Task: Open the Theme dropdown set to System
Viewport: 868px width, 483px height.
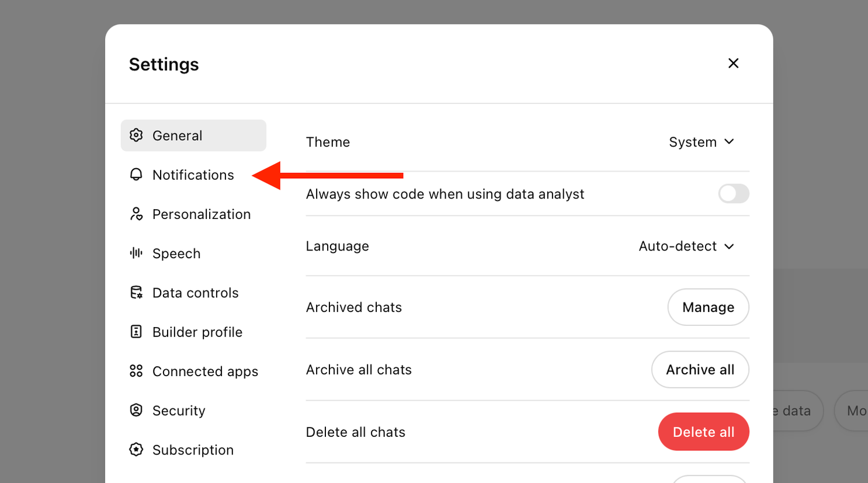Action: click(702, 142)
